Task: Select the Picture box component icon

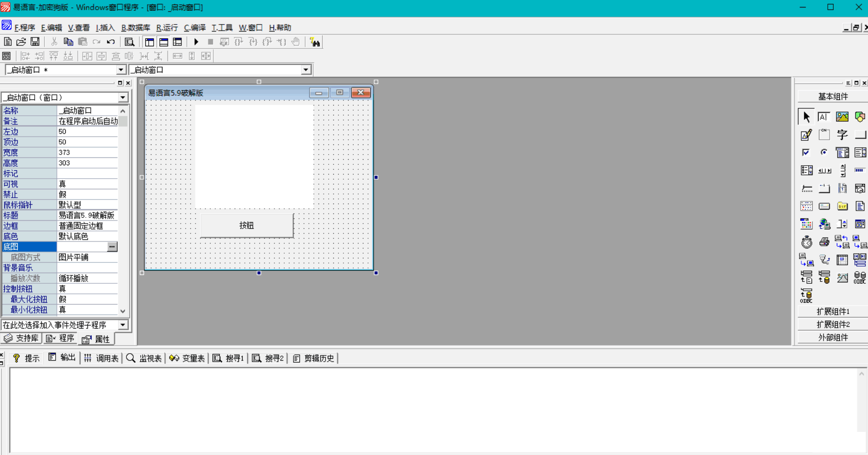Action: 842,117
